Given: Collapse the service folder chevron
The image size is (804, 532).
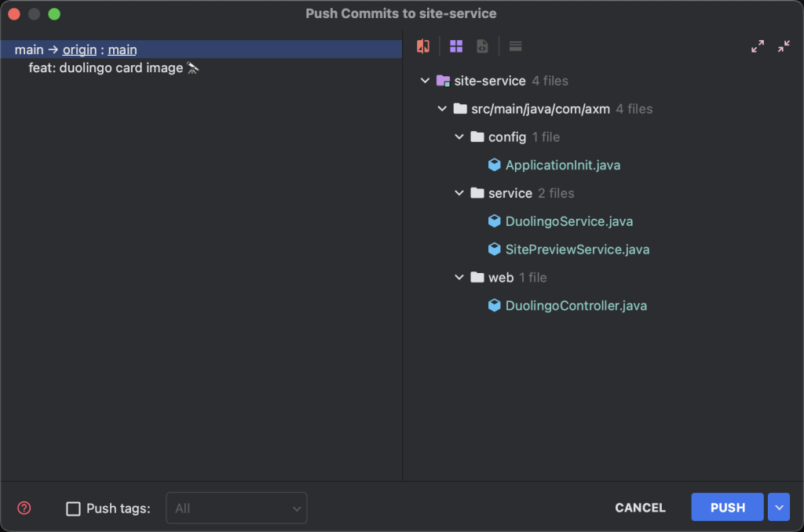Looking at the screenshot, I should [459, 193].
